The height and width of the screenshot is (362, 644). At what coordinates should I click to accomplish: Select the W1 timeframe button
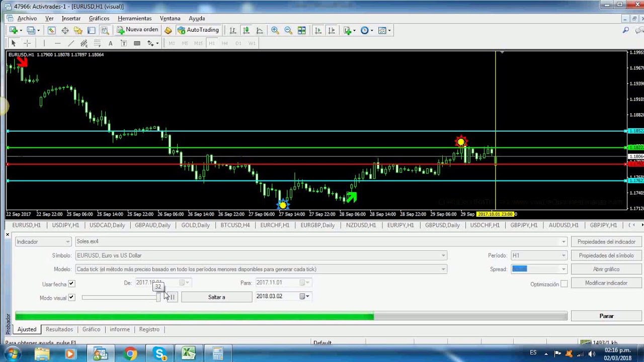coord(252,43)
